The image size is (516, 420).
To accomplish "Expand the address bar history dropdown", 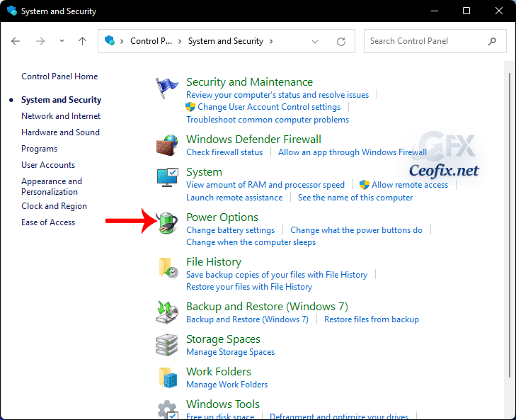I will click(315, 42).
